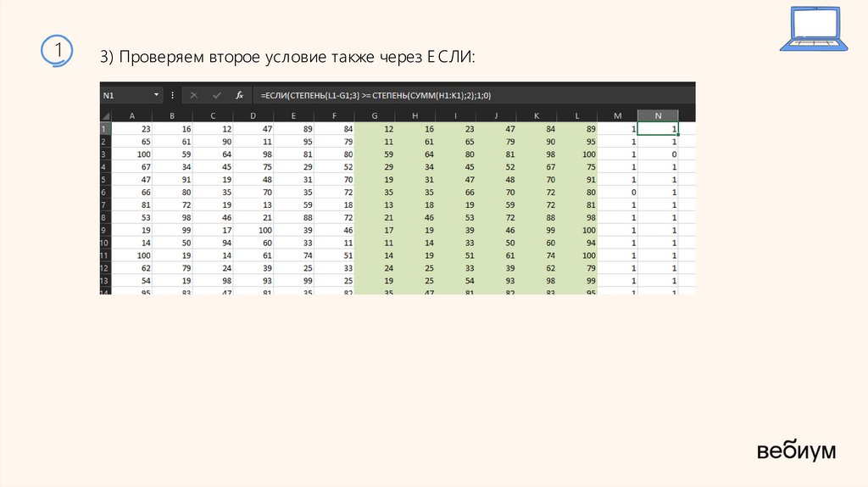Select row 7 header

pyautogui.click(x=106, y=205)
